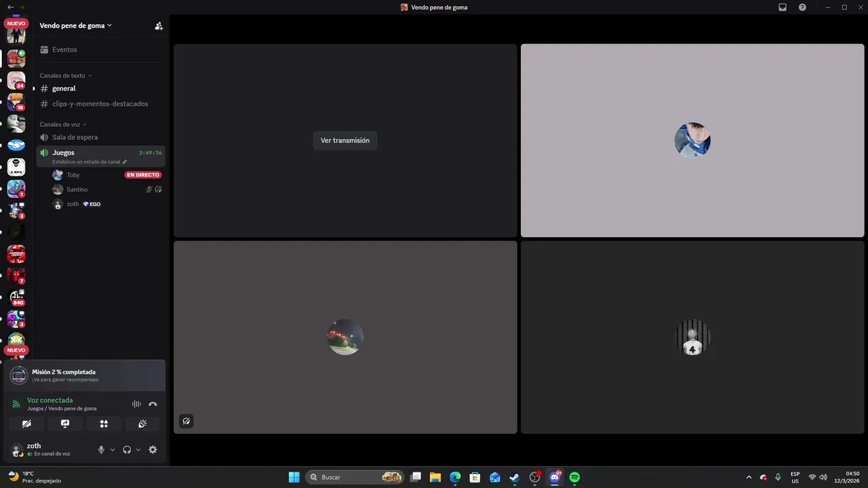Open File Explorer from the taskbar
The image size is (868, 488).
pos(435,477)
